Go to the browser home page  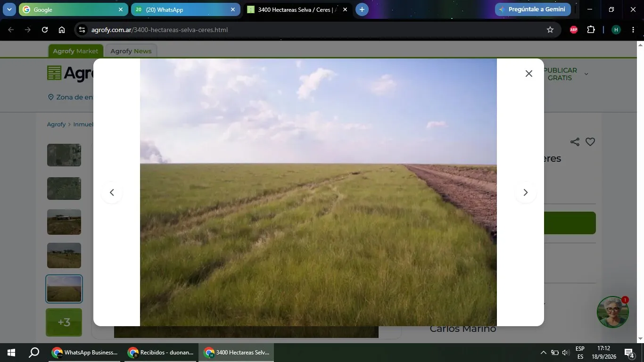pos(62,30)
